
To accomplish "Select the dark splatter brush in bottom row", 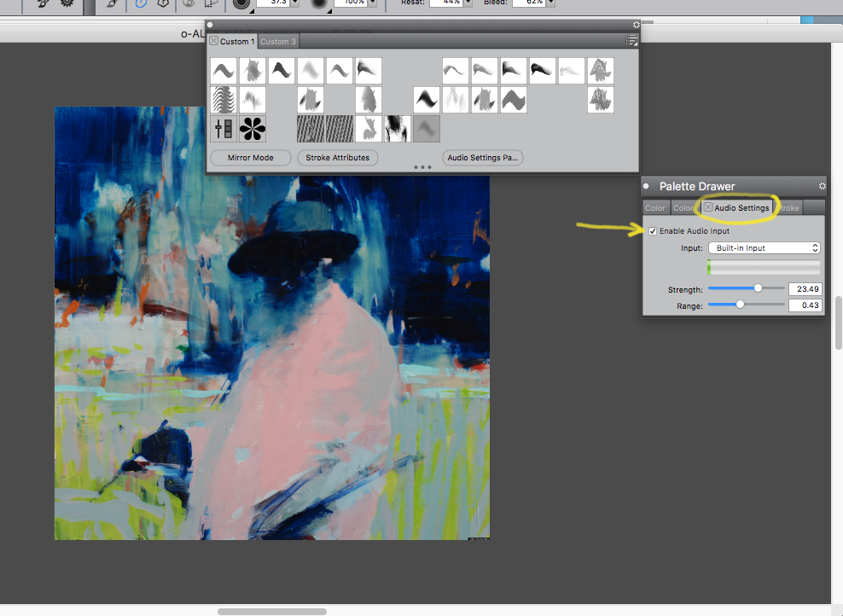I will [398, 129].
